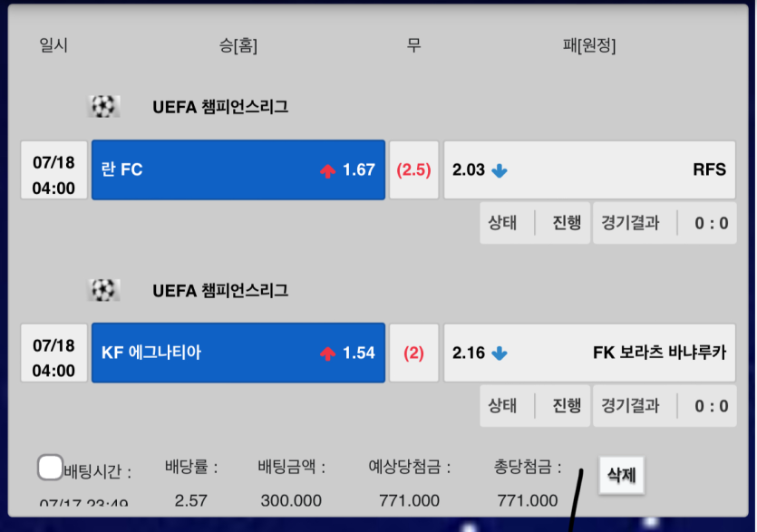Click red up arrow beside 1.54 odds
Image resolution: width=757 pixels, height=532 pixels.
[x=327, y=353]
